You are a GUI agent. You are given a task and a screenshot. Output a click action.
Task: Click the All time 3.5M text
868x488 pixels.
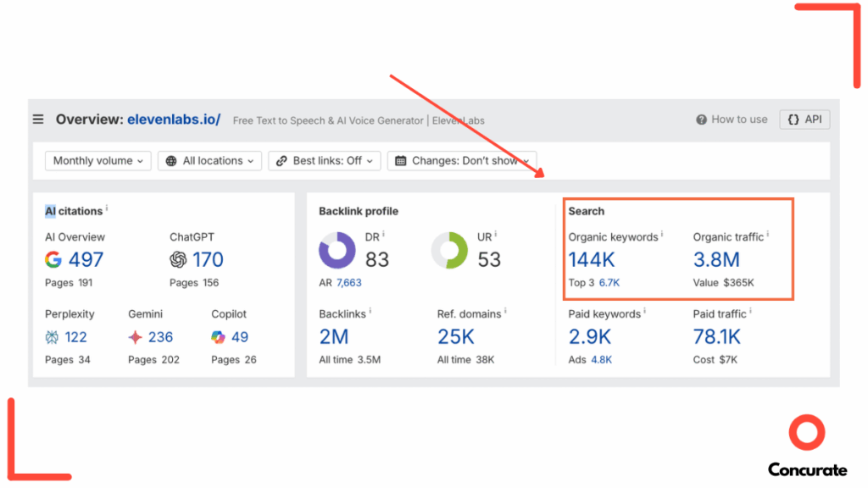click(350, 359)
